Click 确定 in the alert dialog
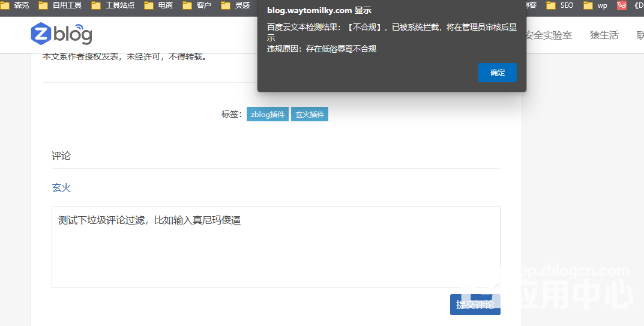This screenshot has width=644, height=326. tap(497, 73)
